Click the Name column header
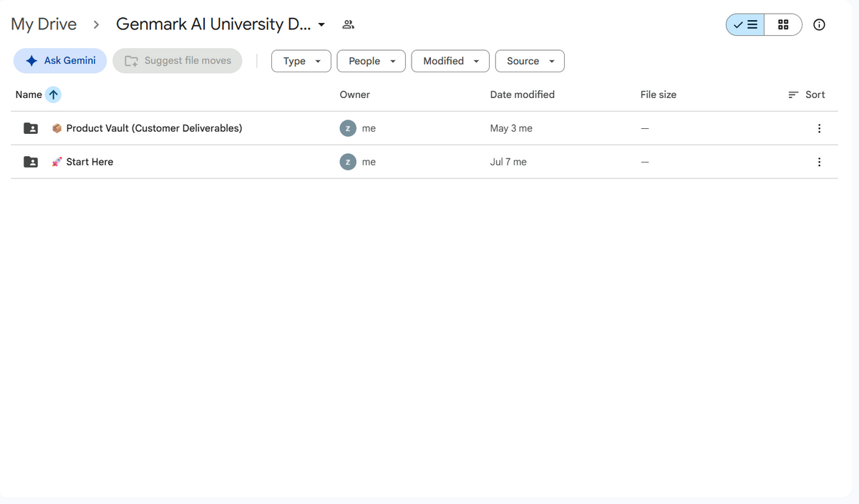The height and width of the screenshot is (504, 859). coord(29,94)
